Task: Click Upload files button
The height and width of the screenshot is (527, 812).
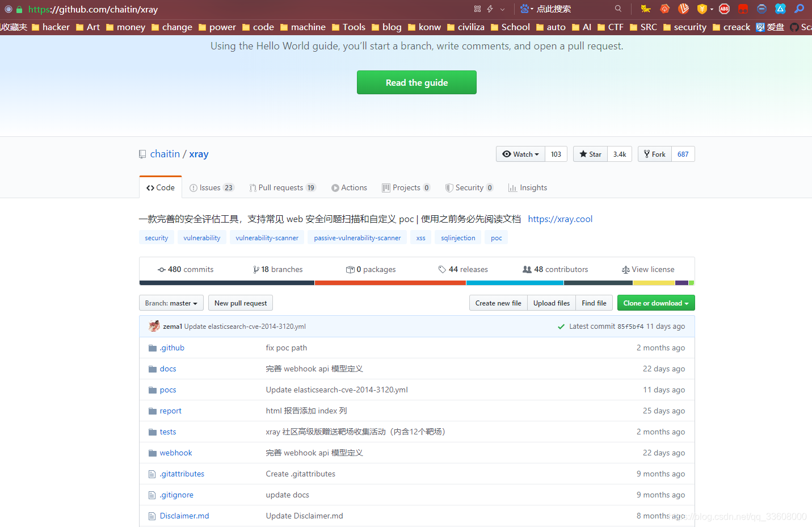Action: coord(552,303)
